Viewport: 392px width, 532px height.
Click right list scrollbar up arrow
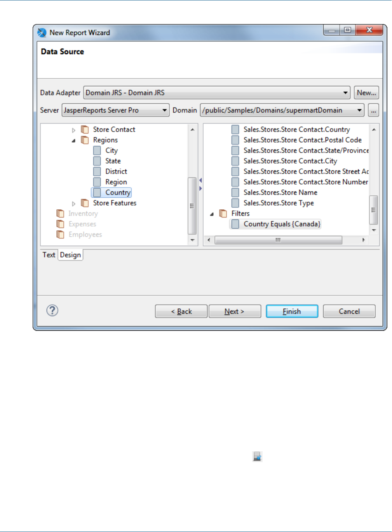(x=374, y=129)
